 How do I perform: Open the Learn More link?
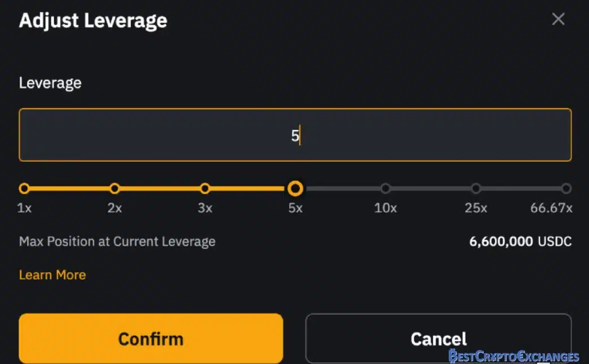pos(52,275)
